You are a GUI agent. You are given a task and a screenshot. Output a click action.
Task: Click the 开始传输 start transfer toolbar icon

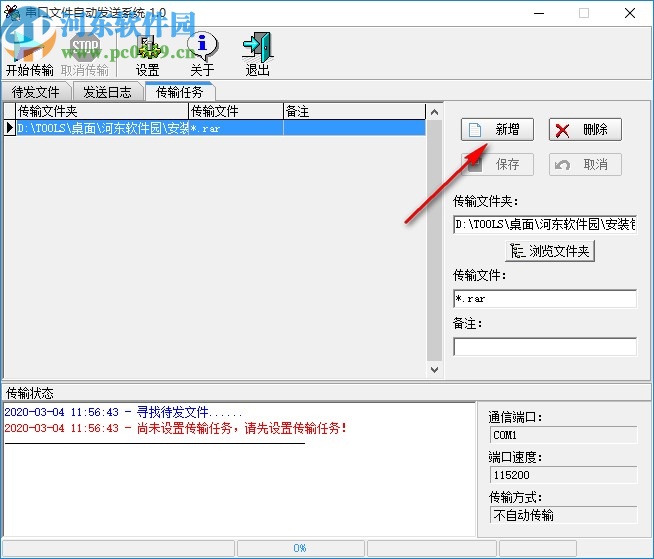(x=30, y=54)
